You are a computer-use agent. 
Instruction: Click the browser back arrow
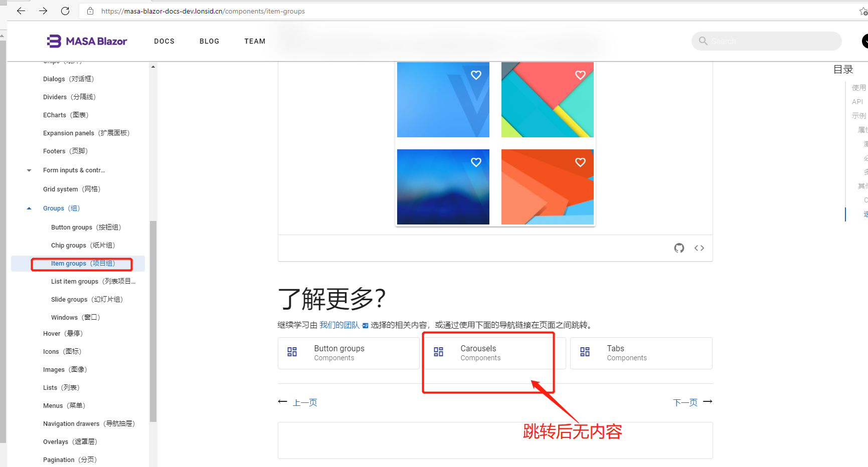(x=21, y=11)
